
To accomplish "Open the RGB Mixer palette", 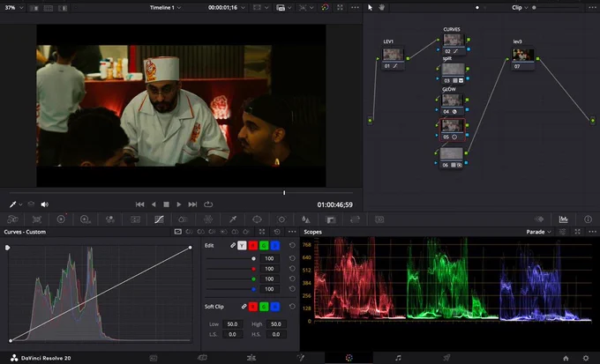I will (x=110, y=219).
